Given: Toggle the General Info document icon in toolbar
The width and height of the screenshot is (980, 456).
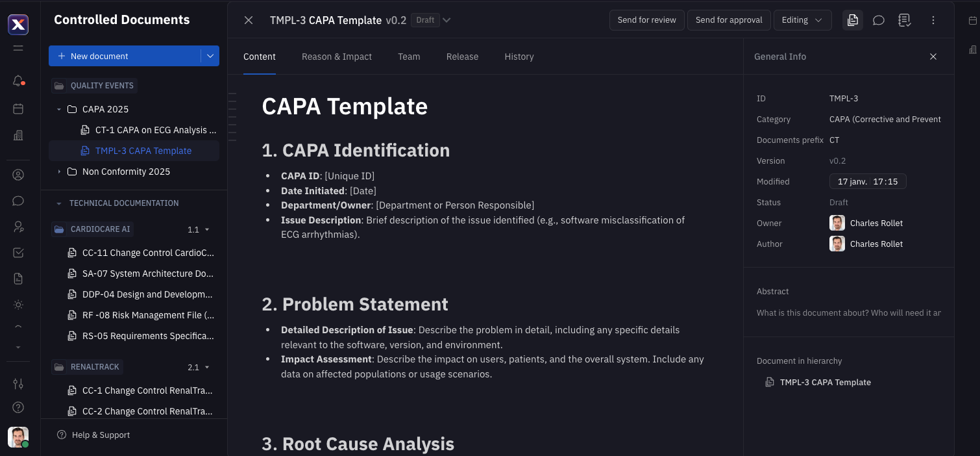Looking at the screenshot, I should [853, 20].
